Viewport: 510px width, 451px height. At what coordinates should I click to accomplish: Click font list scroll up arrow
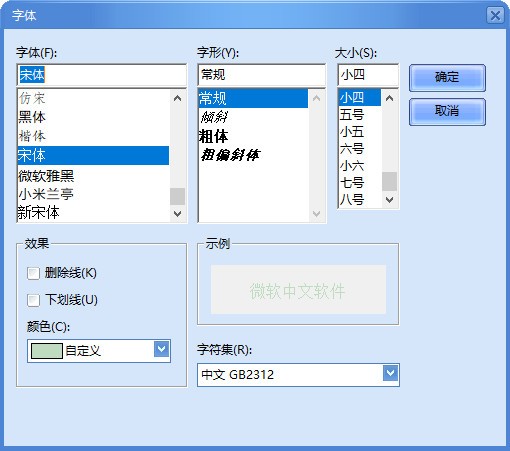coord(177,98)
